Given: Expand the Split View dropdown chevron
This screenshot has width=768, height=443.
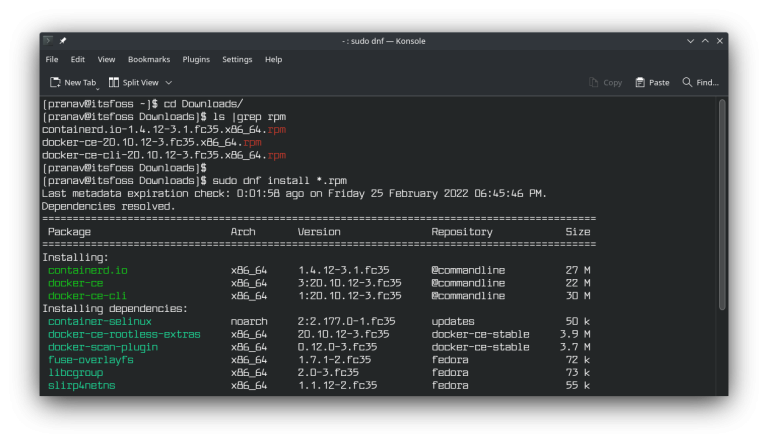Looking at the screenshot, I should 169,82.
